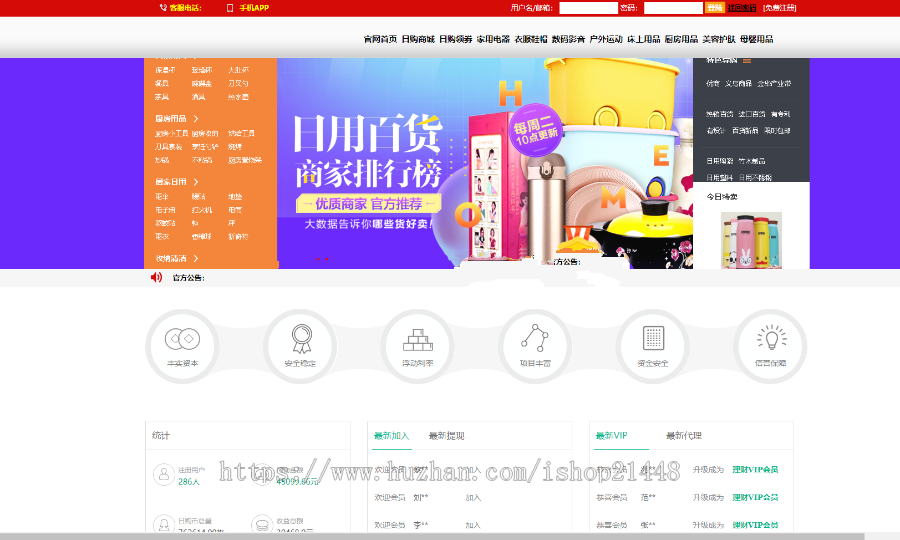This screenshot has height=540, width=900.
Task: Click the orange 登陆 login button
Action: click(x=715, y=7)
